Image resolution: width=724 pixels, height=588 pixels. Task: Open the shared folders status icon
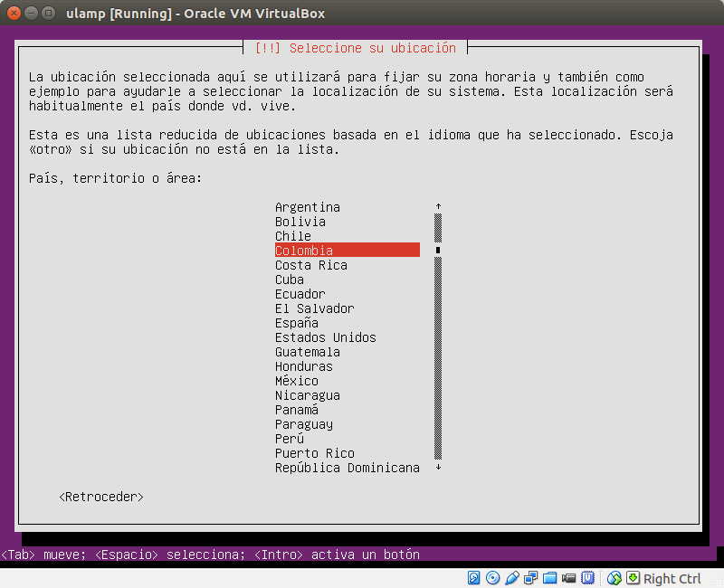550,578
